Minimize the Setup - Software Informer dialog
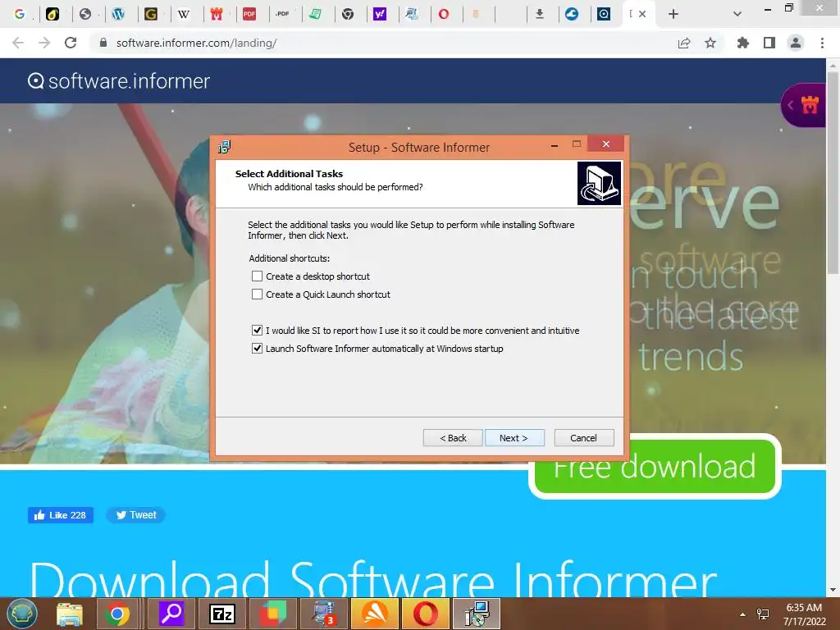Viewport: 840px width, 630px height. pyautogui.click(x=555, y=144)
